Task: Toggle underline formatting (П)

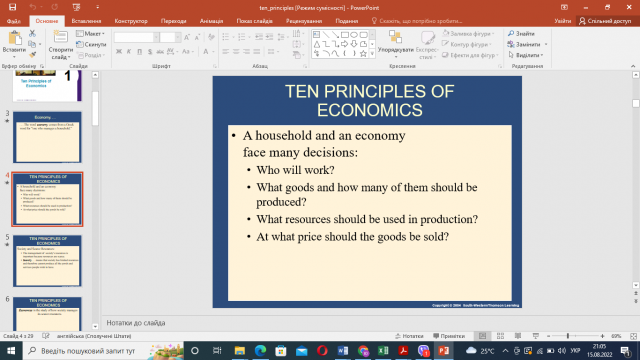Action: [140, 51]
